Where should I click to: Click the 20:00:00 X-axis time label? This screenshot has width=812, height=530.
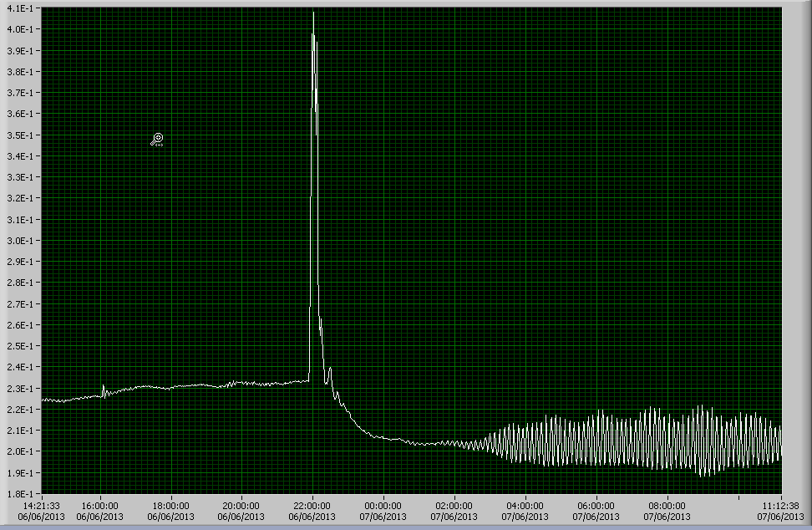tap(242, 506)
